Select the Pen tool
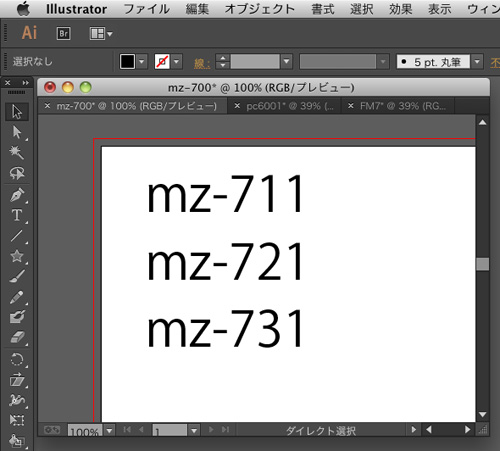 (x=17, y=195)
